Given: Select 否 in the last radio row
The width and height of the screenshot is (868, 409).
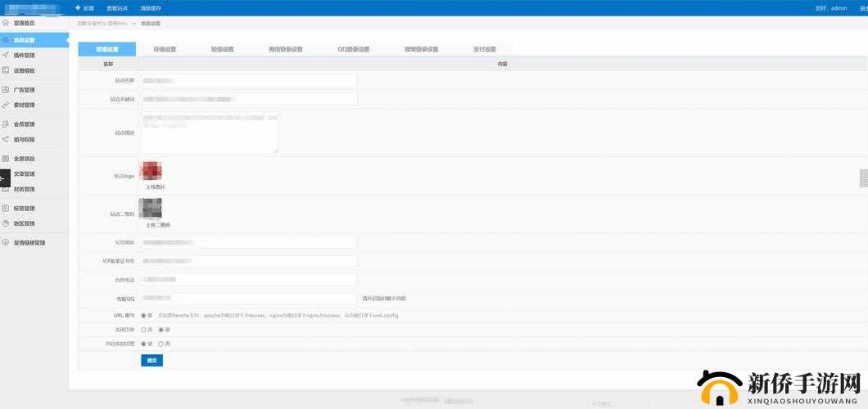Looking at the screenshot, I should [161, 344].
